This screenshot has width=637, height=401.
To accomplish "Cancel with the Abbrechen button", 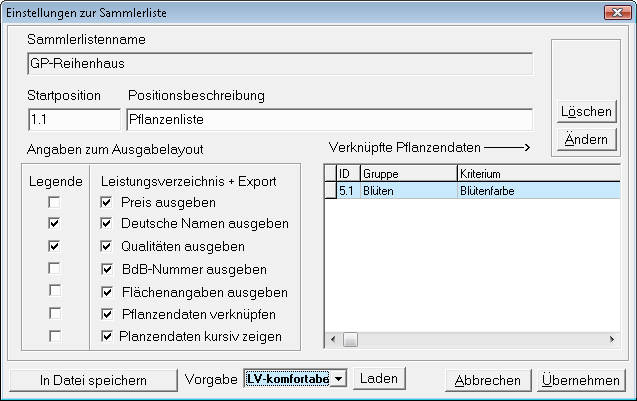I will (x=487, y=380).
